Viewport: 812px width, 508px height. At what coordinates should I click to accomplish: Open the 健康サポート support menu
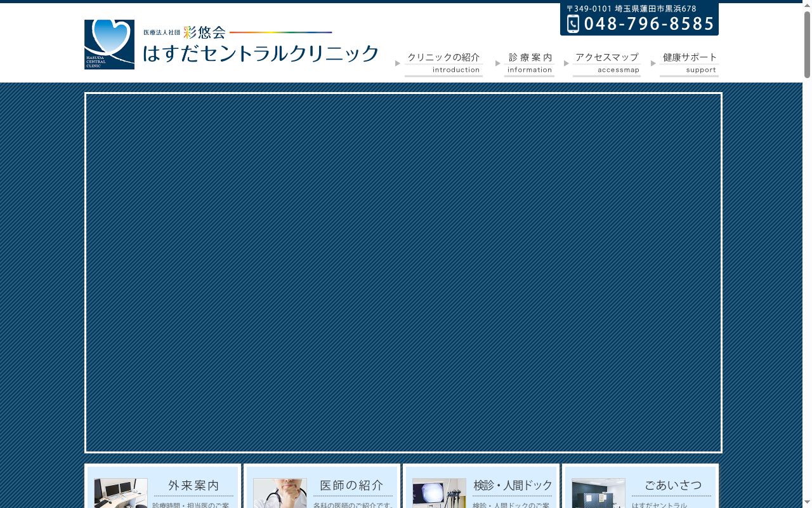click(x=689, y=64)
